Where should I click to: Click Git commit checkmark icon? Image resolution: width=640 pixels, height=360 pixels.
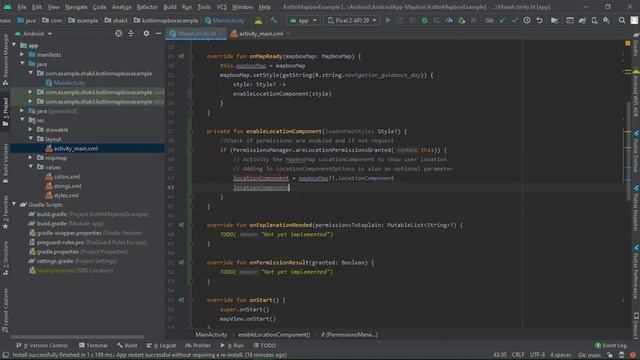[514, 20]
